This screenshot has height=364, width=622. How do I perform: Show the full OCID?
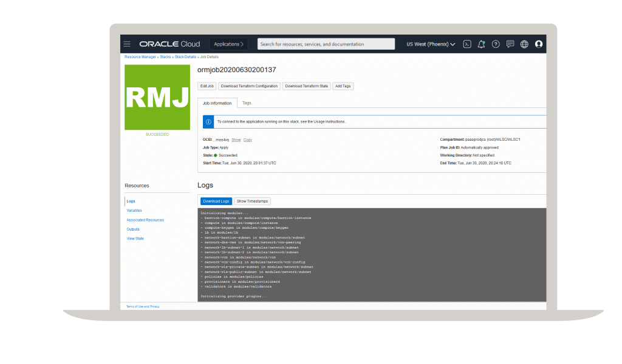pyautogui.click(x=236, y=140)
